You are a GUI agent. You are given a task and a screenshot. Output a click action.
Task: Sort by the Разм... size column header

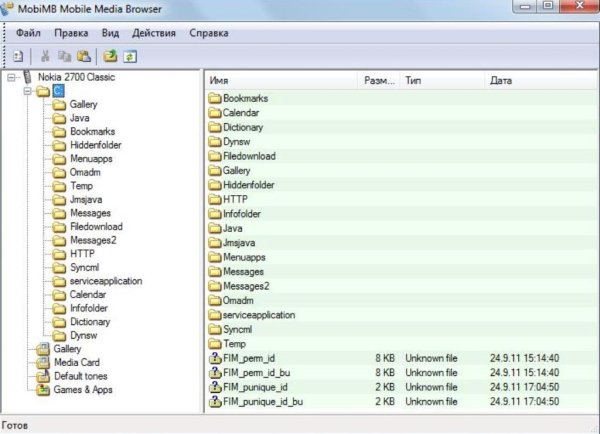click(x=379, y=81)
